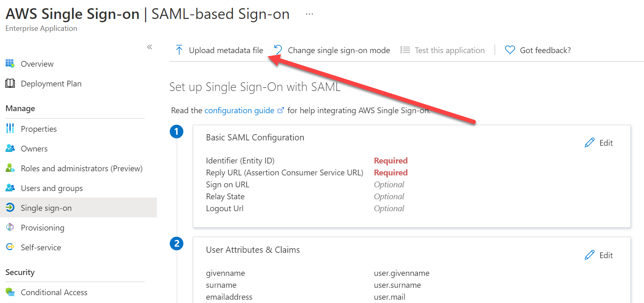This screenshot has width=644, height=303.
Task: Select the Single sign-on menu item
Action: click(46, 208)
